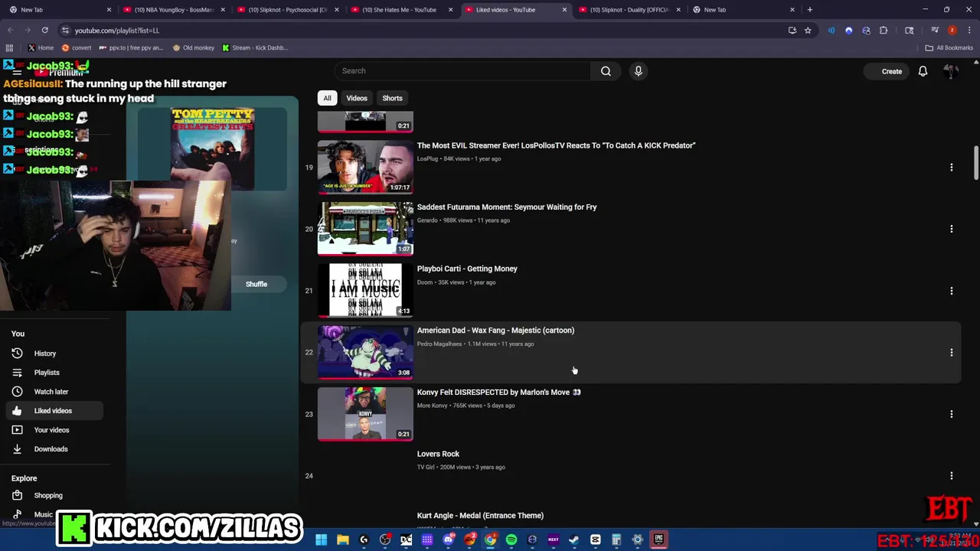Open YouTube guide hamburger menu

17,71
